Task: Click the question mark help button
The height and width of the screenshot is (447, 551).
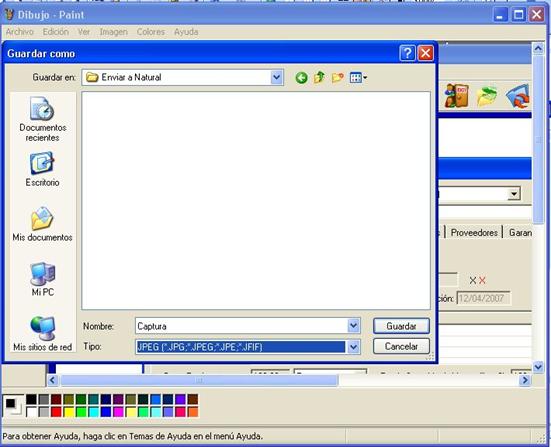Action: pos(407,53)
